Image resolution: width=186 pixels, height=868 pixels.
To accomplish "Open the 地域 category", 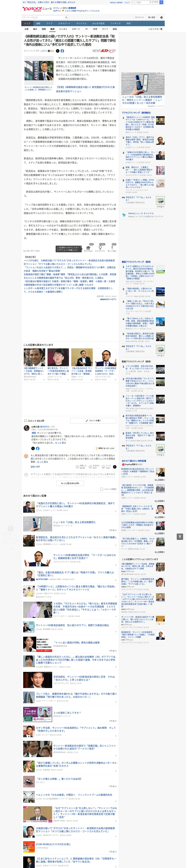I will (x=115, y=29).
